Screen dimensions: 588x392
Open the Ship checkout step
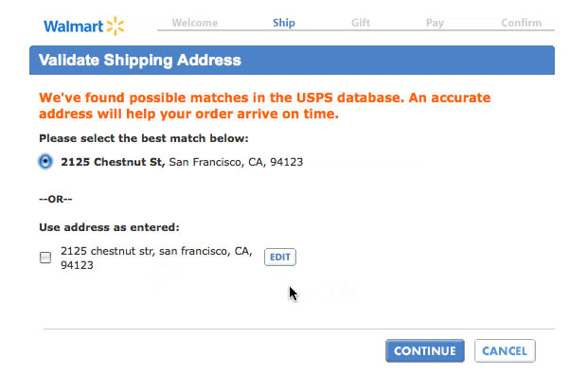pos(284,23)
